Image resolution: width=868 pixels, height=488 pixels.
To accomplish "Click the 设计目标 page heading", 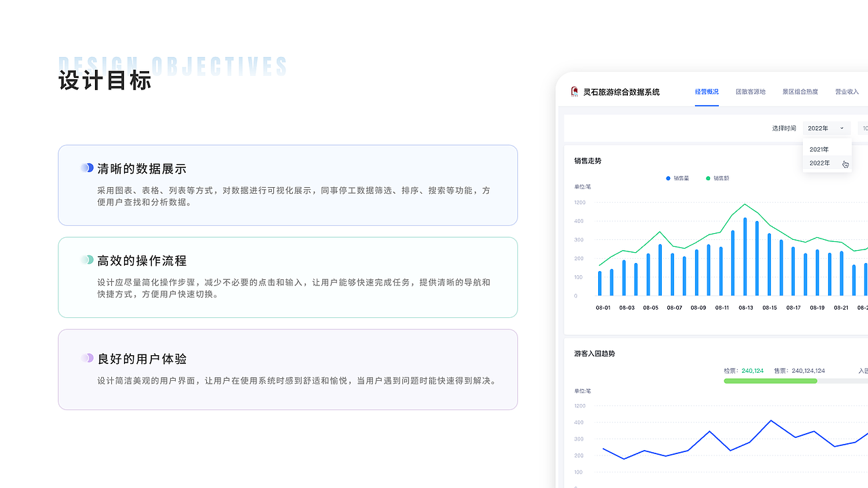I will (105, 81).
